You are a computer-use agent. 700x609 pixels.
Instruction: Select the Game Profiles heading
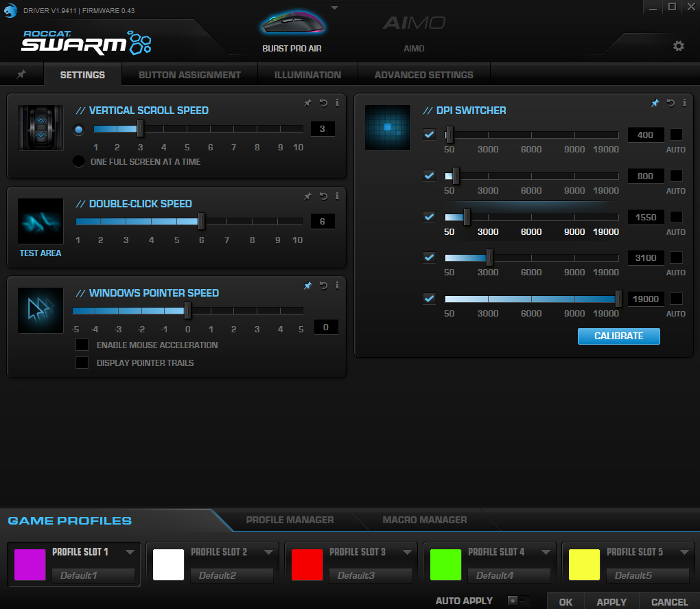click(69, 520)
